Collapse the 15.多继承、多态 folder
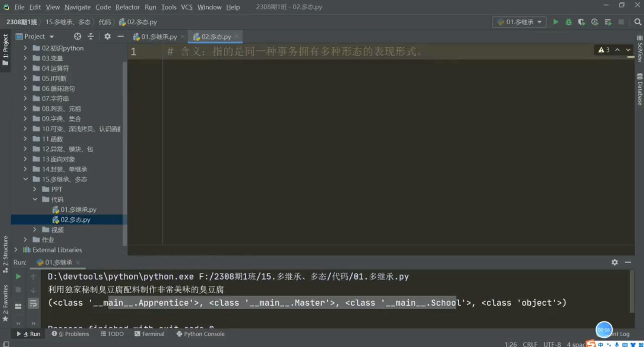 [x=26, y=179]
